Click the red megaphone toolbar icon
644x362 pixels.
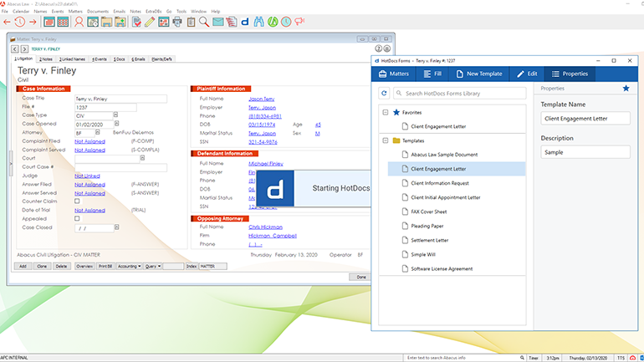pyautogui.click(x=299, y=22)
